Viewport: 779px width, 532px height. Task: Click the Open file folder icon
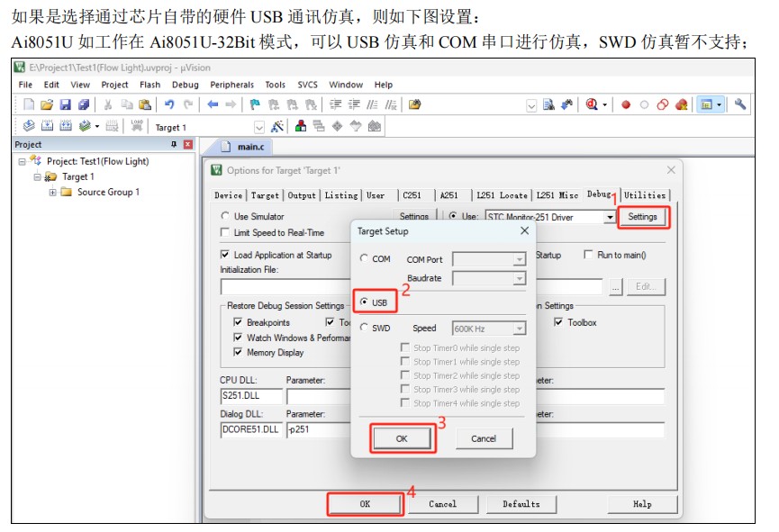click(x=47, y=105)
